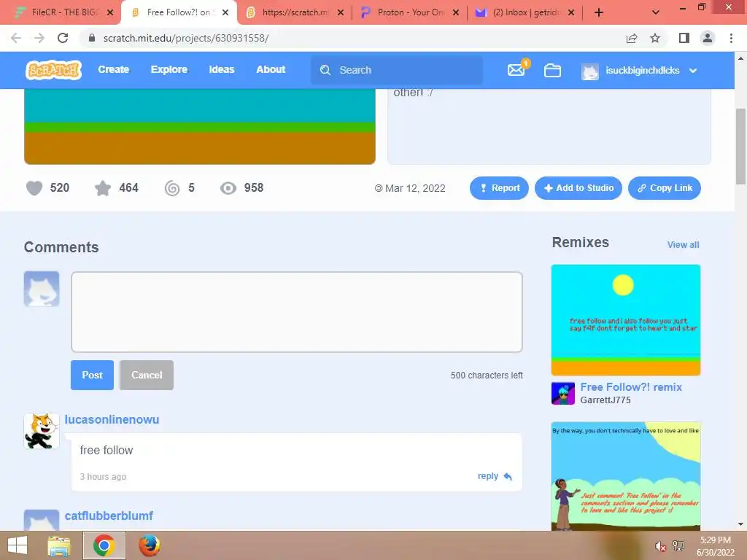Switch to the Inbox tab
The height and width of the screenshot is (560, 747).
526,12
